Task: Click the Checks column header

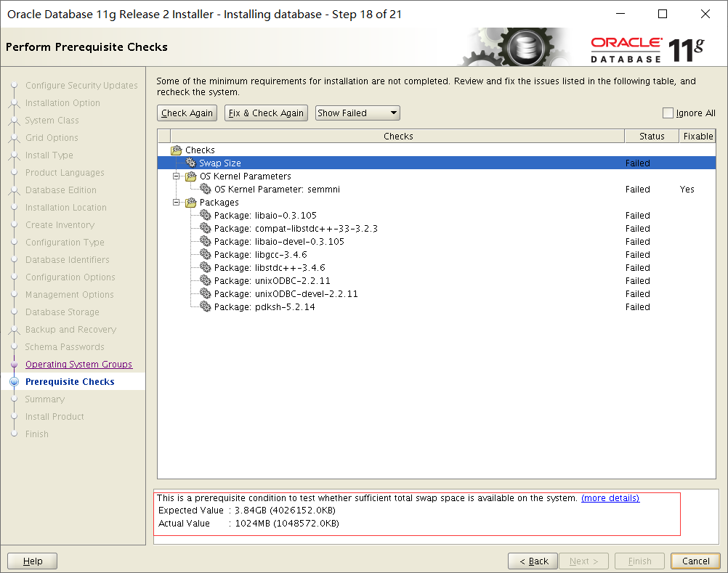Action: 398,136
